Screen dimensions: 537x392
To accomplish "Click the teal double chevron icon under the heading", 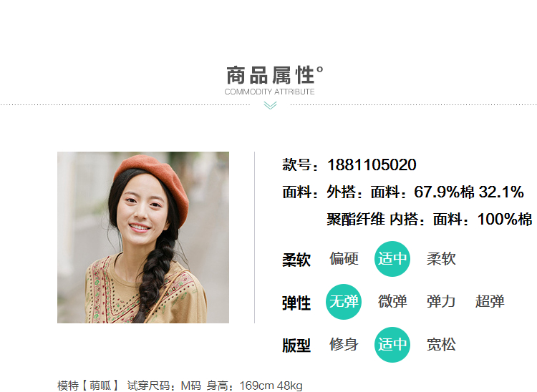I will (270, 105).
